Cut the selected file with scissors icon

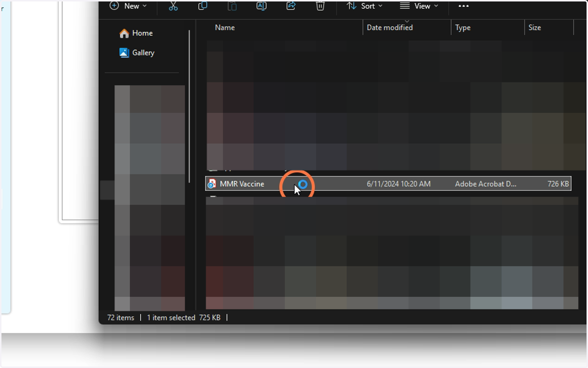pyautogui.click(x=173, y=6)
